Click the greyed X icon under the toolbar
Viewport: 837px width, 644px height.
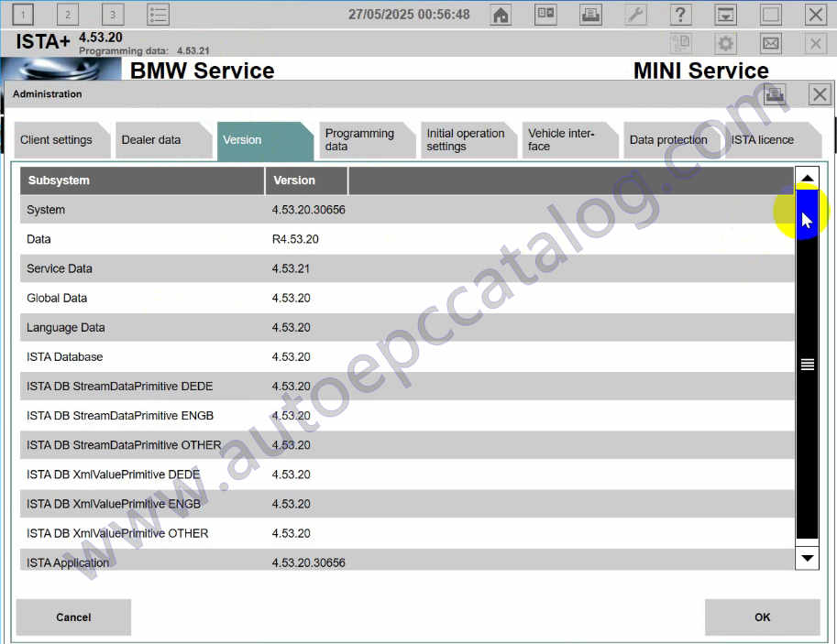(x=815, y=43)
